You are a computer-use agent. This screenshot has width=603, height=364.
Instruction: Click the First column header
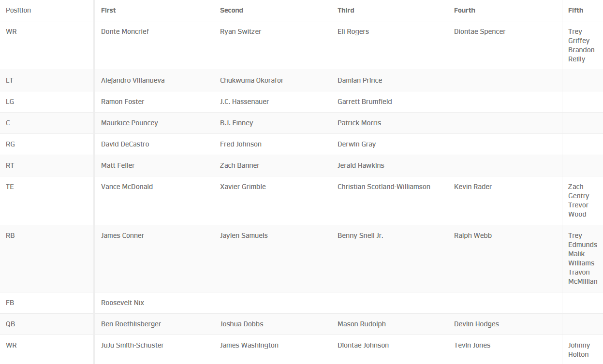coord(108,10)
